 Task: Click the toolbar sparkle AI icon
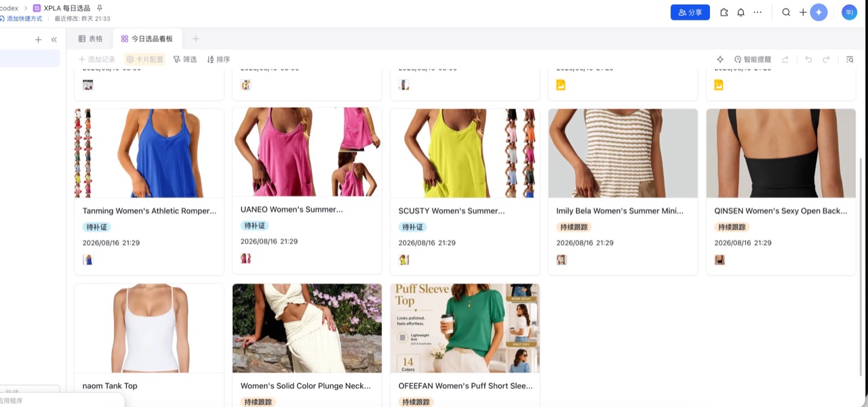pos(720,60)
